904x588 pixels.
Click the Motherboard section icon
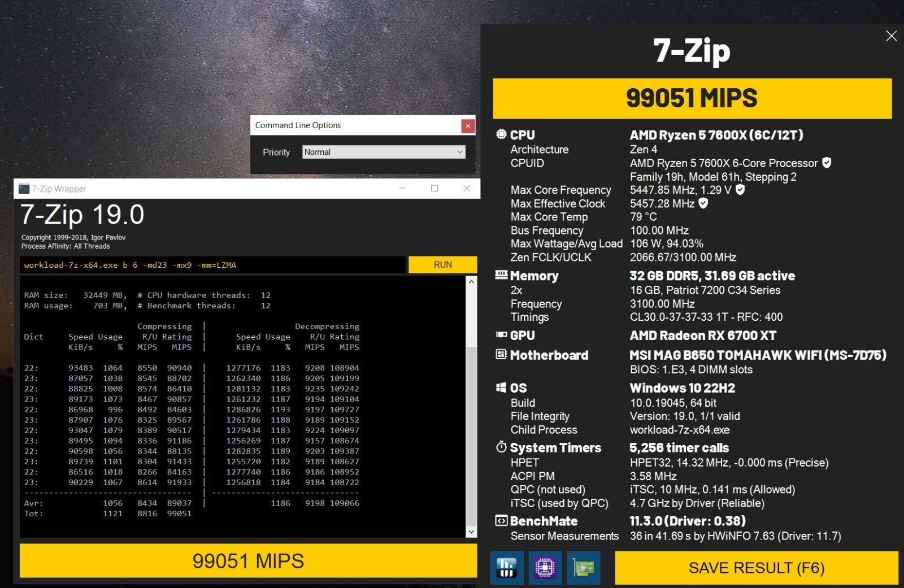501,355
